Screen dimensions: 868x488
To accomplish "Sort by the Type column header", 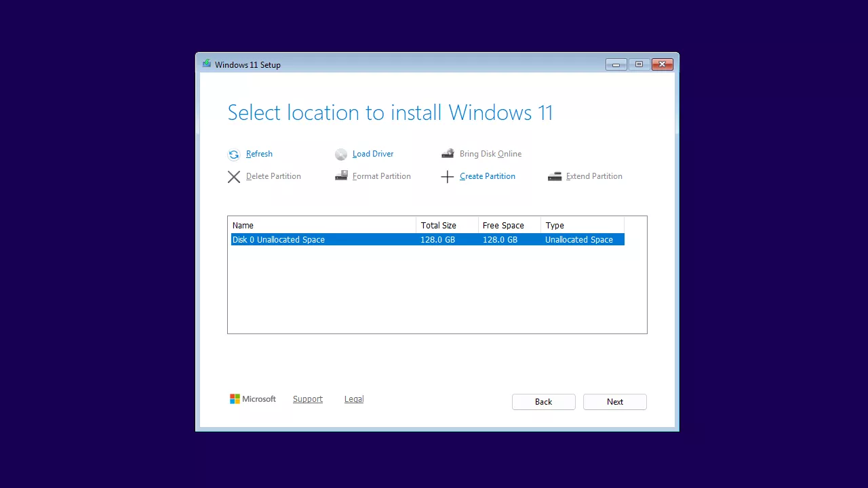I will click(555, 225).
